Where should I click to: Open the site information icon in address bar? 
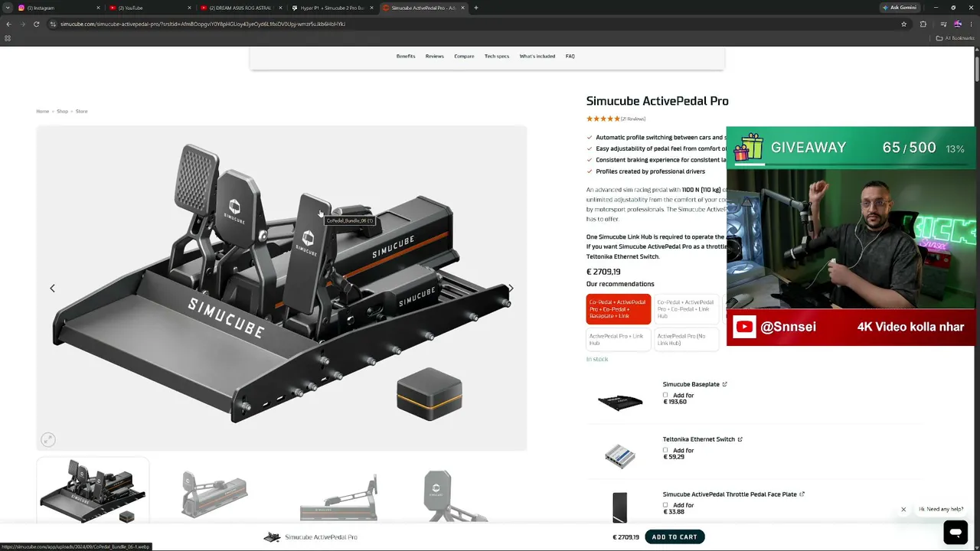53,24
